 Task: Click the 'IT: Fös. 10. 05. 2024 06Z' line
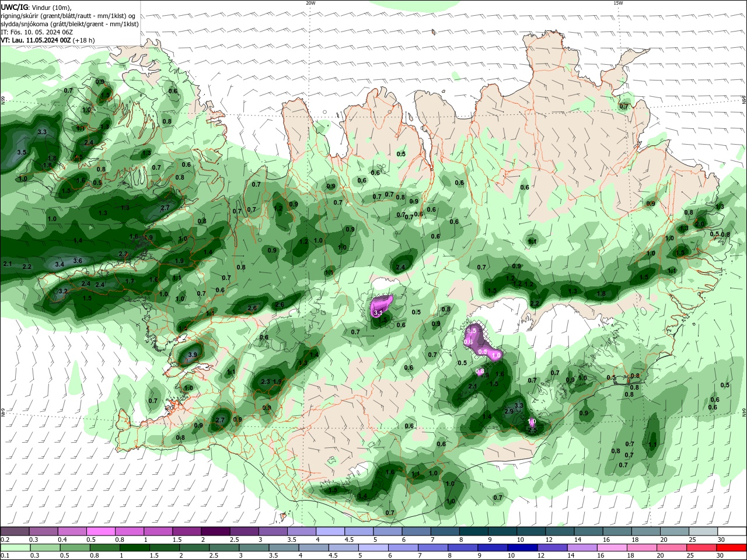(36, 32)
